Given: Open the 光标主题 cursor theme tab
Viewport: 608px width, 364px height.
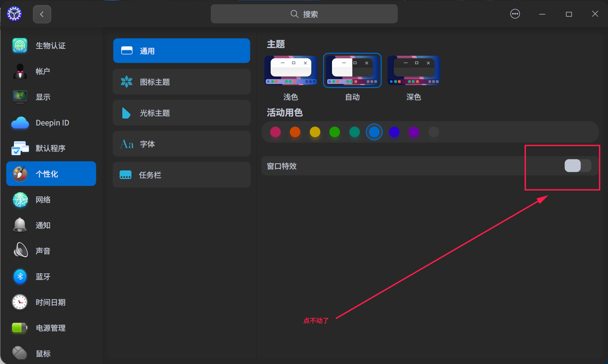Looking at the screenshot, I should [x=182, y=113].
